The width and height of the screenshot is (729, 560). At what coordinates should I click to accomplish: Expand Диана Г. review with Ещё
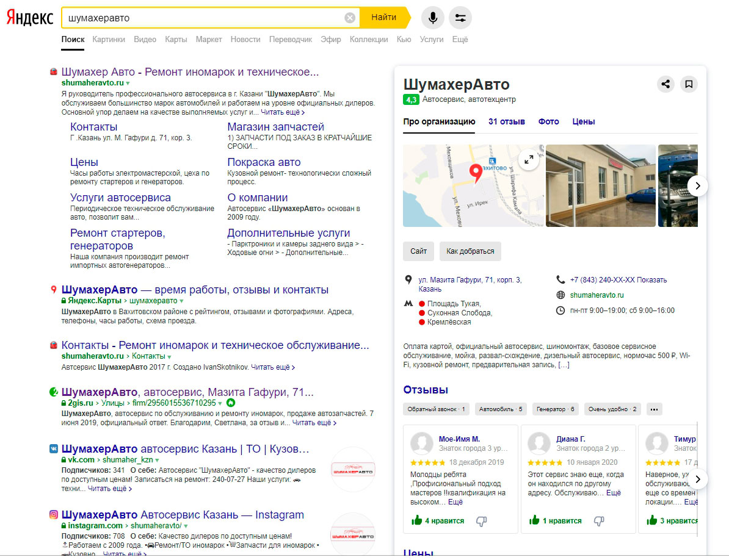(x=613, y=493)
